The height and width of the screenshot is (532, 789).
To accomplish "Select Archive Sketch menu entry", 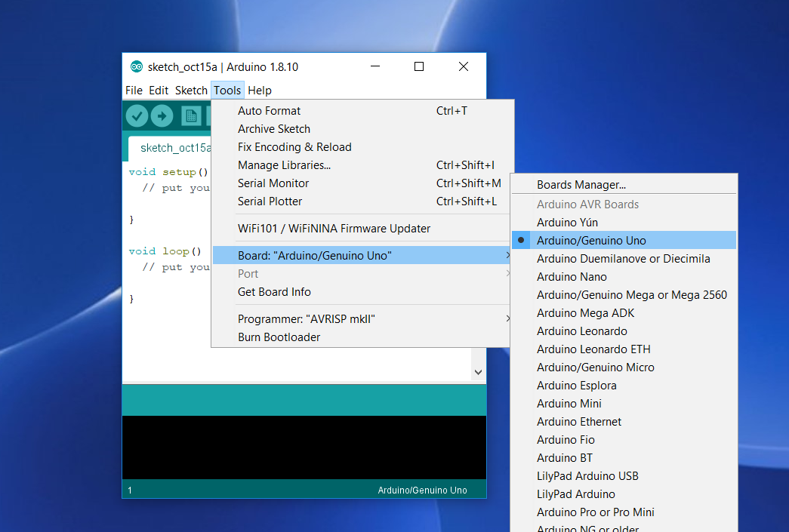I will [x=362, y=129].
